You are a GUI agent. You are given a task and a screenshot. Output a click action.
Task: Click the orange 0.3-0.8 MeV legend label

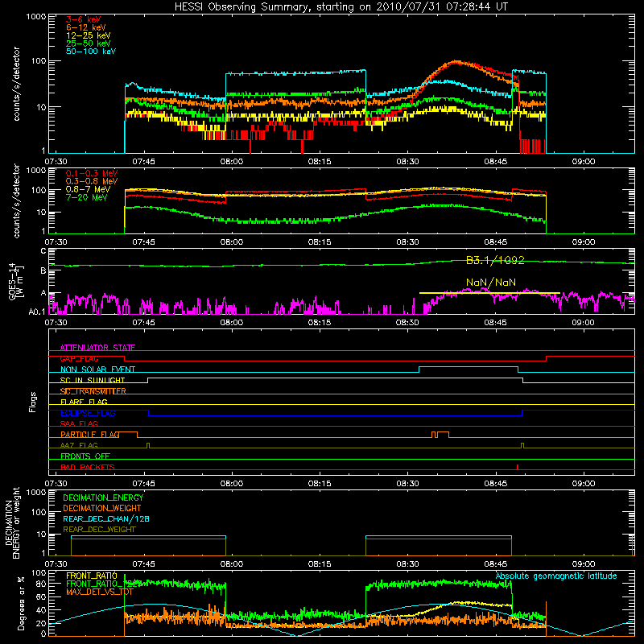[x=92, y=181]
